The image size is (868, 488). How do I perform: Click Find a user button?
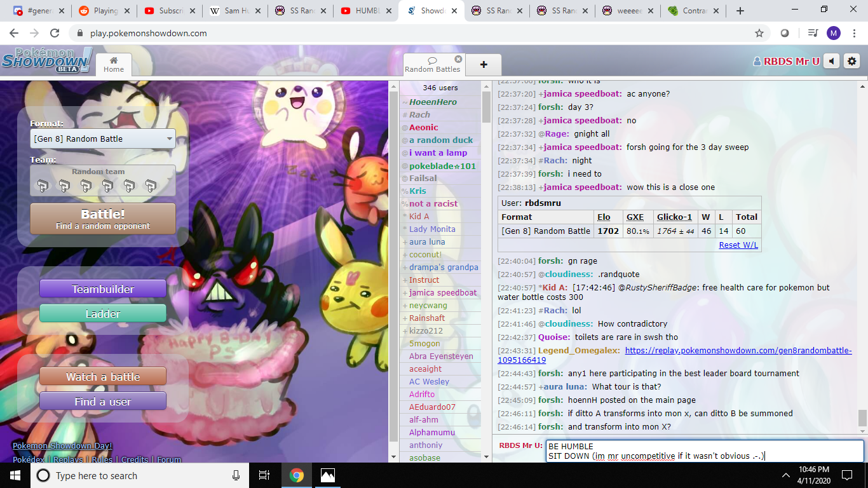[x=103, y=402]
